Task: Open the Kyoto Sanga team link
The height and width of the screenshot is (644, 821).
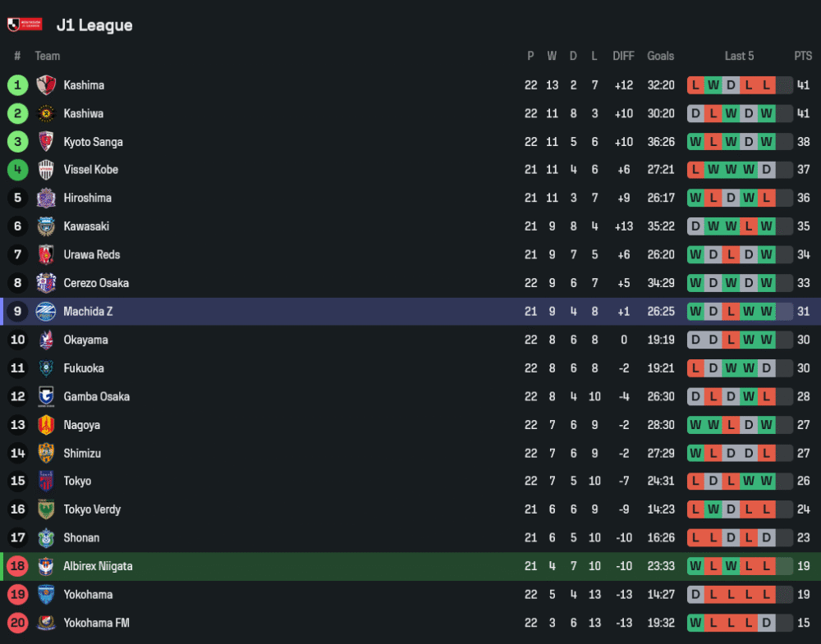Action: tap(93, 142)
